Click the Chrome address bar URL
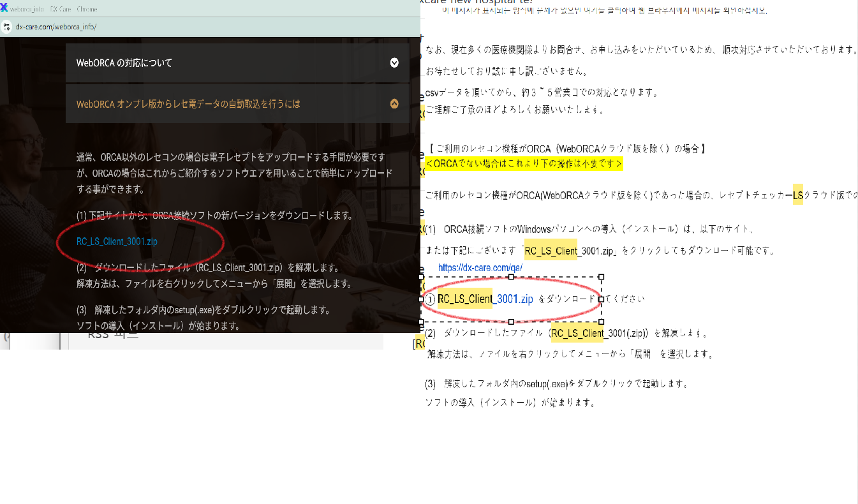This screenshot has width=858, height=504. pyautogui.click(x=56, y=27)
